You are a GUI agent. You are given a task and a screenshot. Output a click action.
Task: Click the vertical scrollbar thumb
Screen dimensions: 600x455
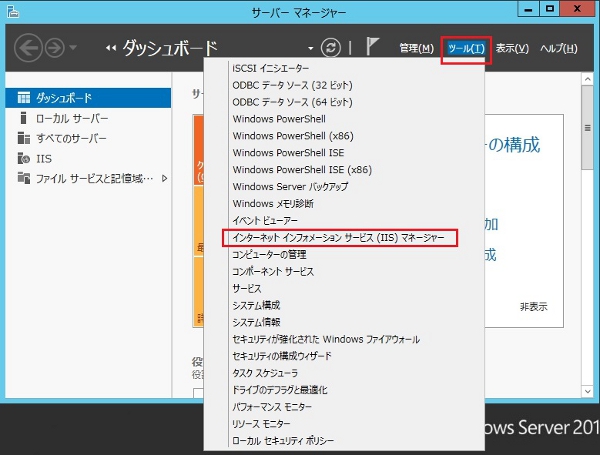click(x=587, y=127)
